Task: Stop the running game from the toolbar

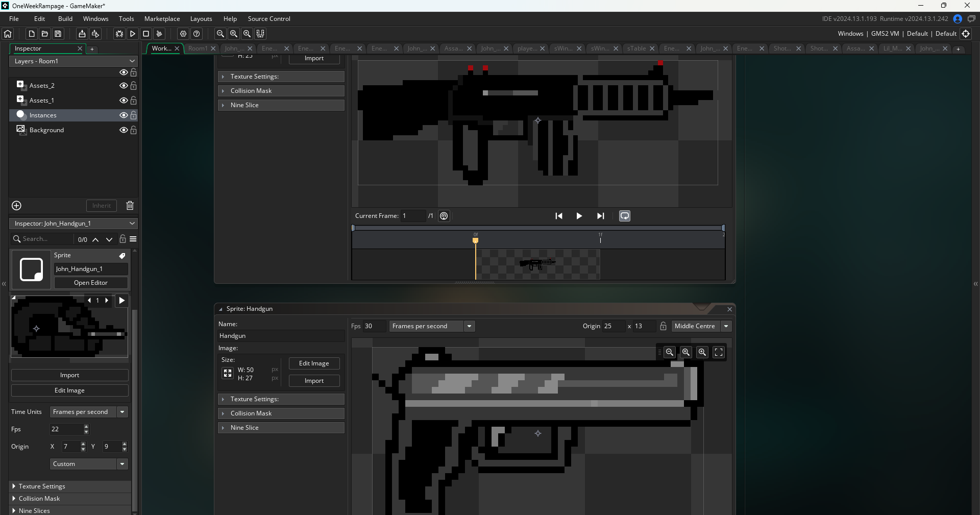Action: (x=146, y=34)
